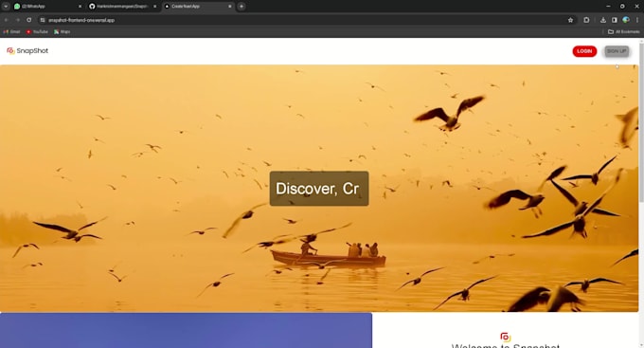
Task: Open Chrome three-dot menu
Action: (x=637, y=20)
